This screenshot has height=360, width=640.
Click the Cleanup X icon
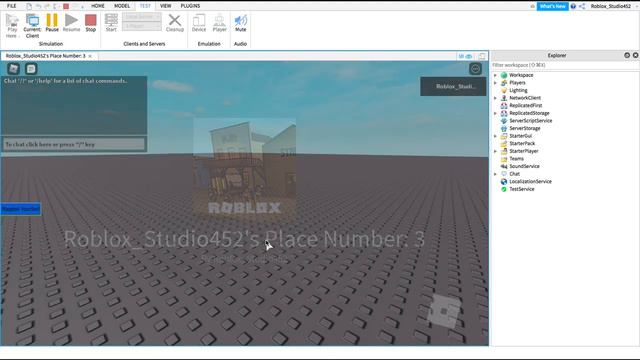click(x=175, y=22)
